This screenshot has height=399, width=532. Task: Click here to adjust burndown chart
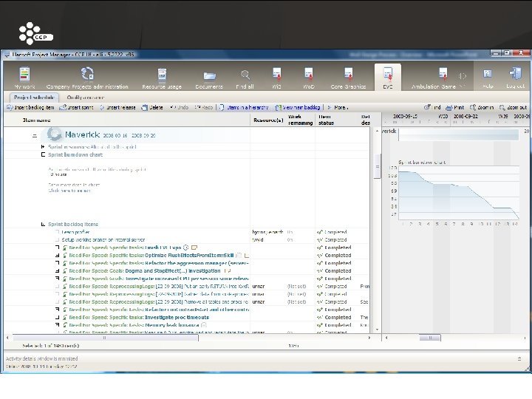tap(69, 191)
